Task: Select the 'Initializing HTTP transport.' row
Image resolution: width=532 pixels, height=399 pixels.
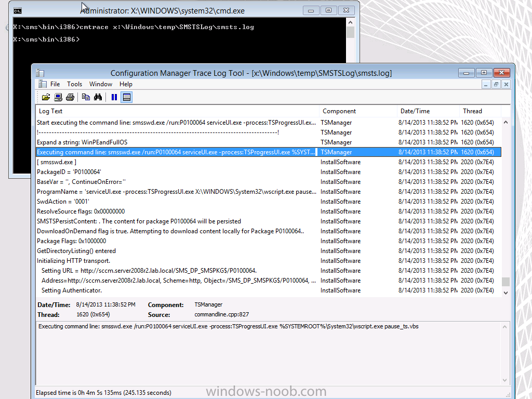Action: 269,261
